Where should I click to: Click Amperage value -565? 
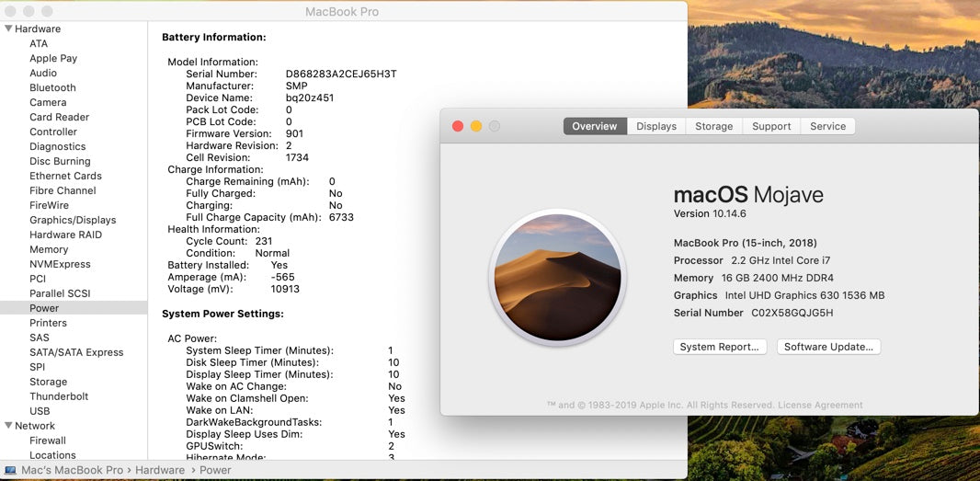tap(282, 277)
